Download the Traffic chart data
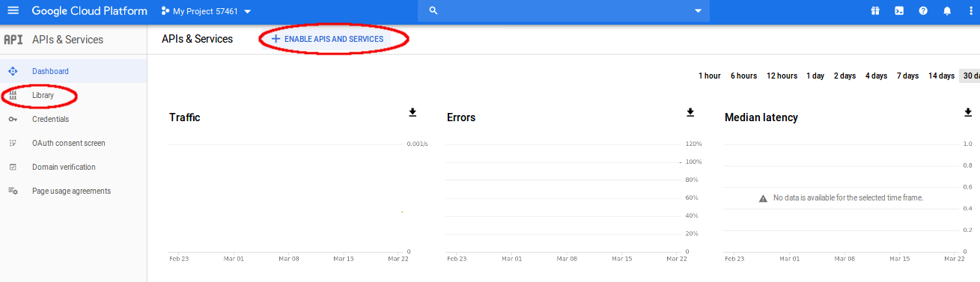The height and width of the screenshot is (282, 980). 413,112
